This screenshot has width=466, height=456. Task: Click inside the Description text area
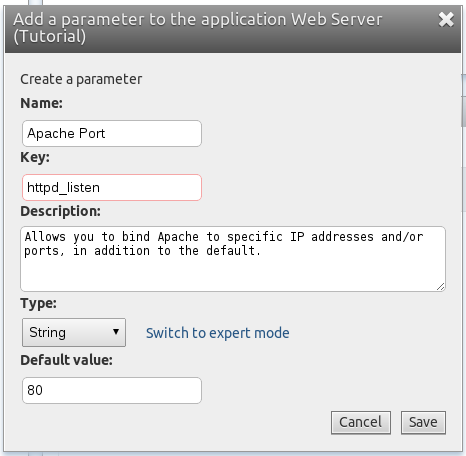click(x=233, y=259)
